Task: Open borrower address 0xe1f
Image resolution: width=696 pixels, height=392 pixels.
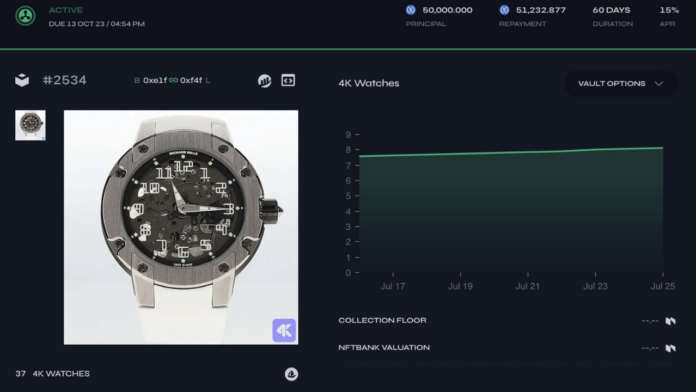Action: pyautogui.click(x=155, y=80)
